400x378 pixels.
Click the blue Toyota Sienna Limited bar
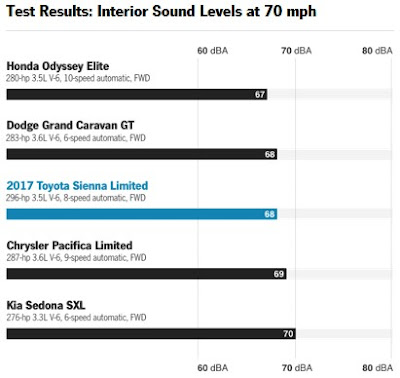click(x=142, y=214)
